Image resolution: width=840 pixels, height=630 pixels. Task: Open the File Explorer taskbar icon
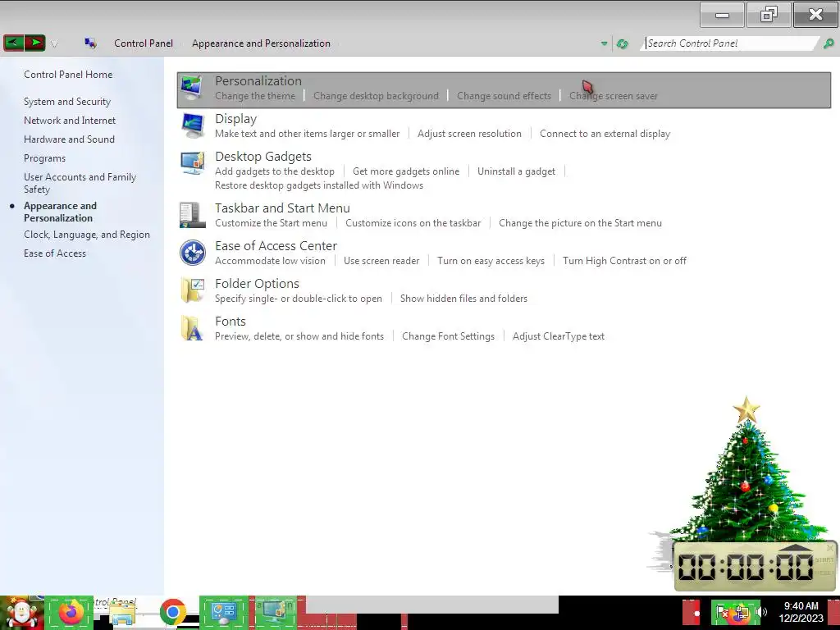pos(122,614)
